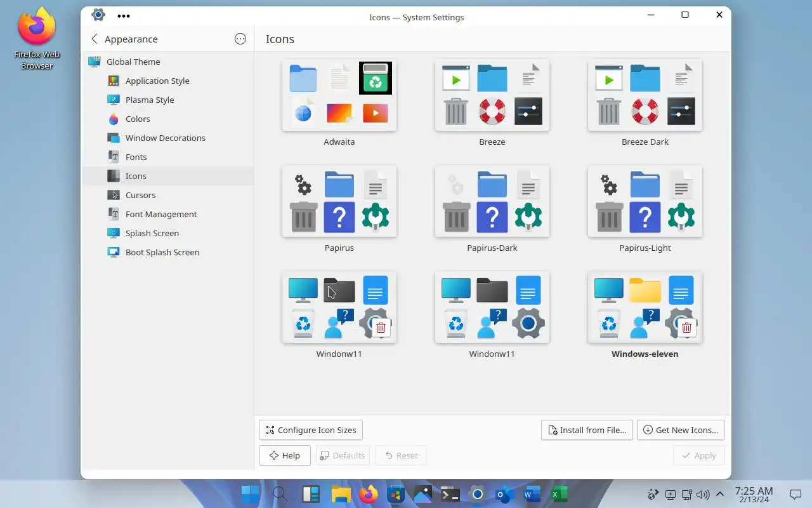
Task: Click the taskbar search magnifier
Action: click(280, 494)
